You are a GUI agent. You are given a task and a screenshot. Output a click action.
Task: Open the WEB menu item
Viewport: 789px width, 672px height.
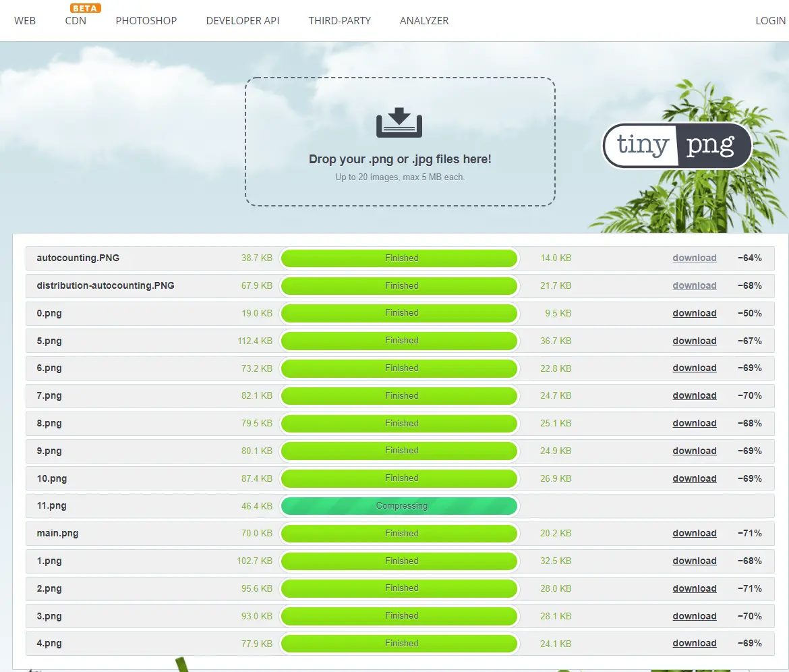point(25,21)
